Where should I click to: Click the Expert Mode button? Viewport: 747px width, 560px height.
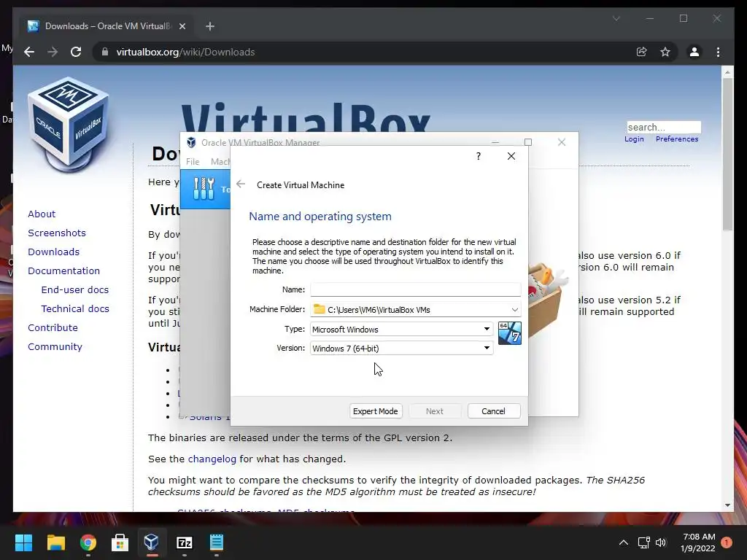(376, 411)
